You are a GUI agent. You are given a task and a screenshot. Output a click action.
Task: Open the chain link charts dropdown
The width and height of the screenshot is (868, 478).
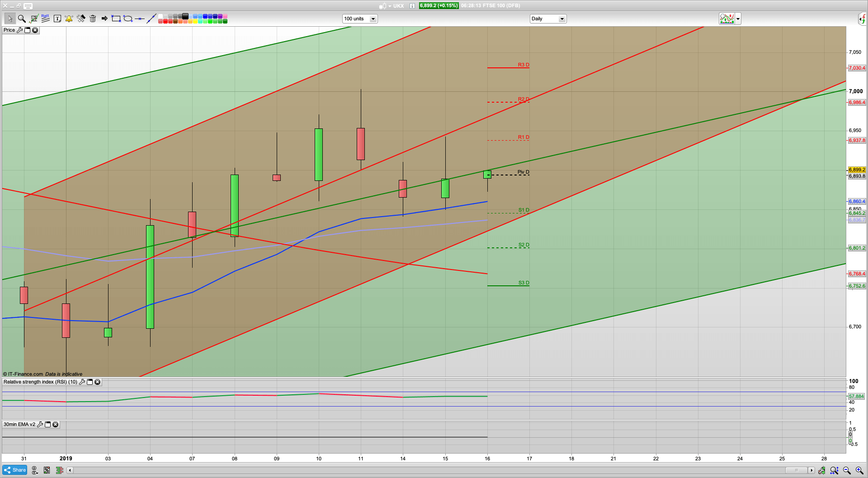coord(35,470)
